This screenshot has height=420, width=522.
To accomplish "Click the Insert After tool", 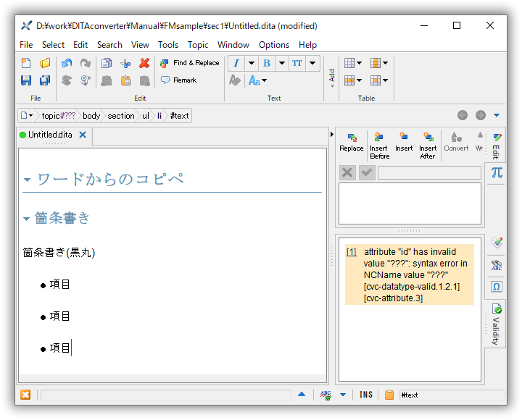I will [x=428, y=146].
